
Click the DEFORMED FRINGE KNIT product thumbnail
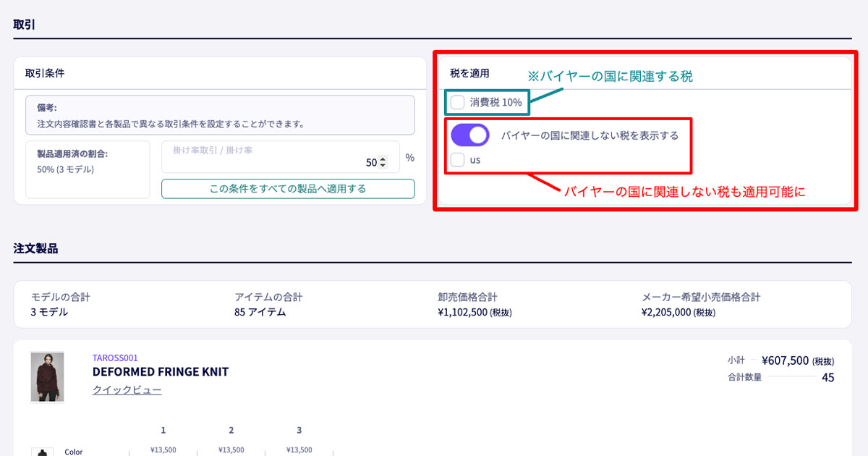click(47, 377)
